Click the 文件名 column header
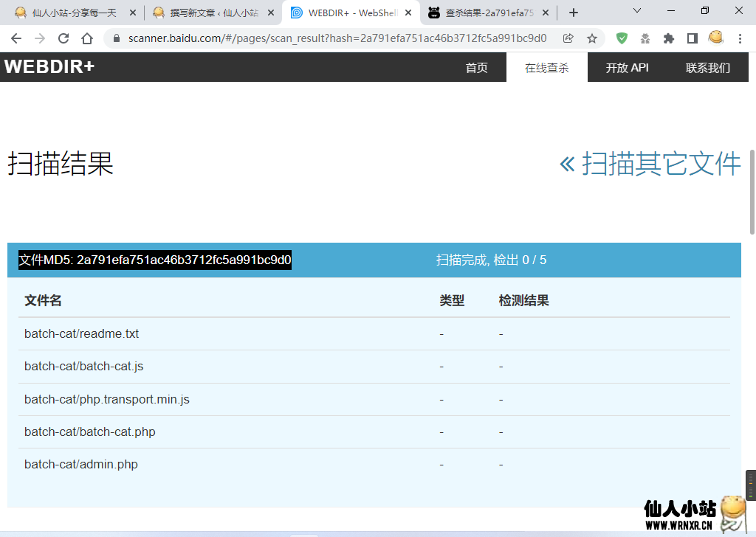The image size is (756, 537). coord(43,300)
